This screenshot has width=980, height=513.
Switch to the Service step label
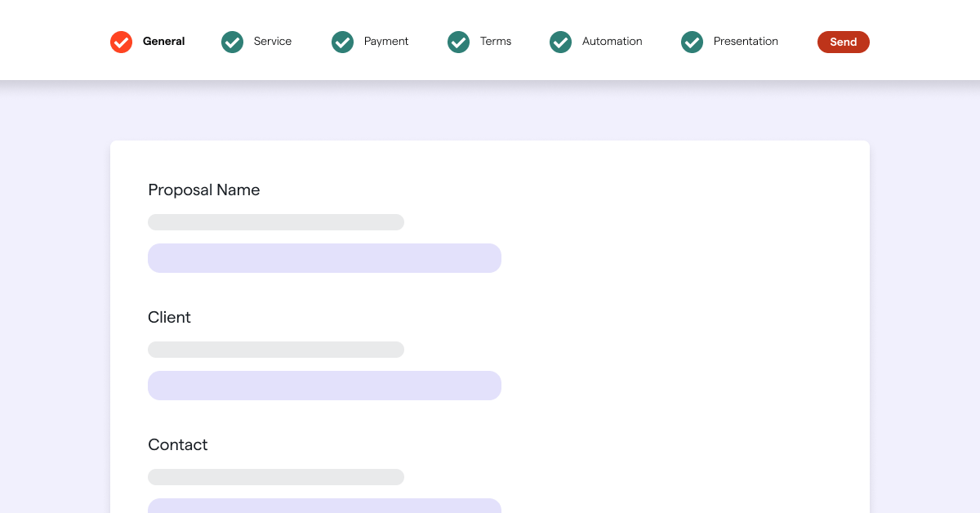click(x=272, y=42)
